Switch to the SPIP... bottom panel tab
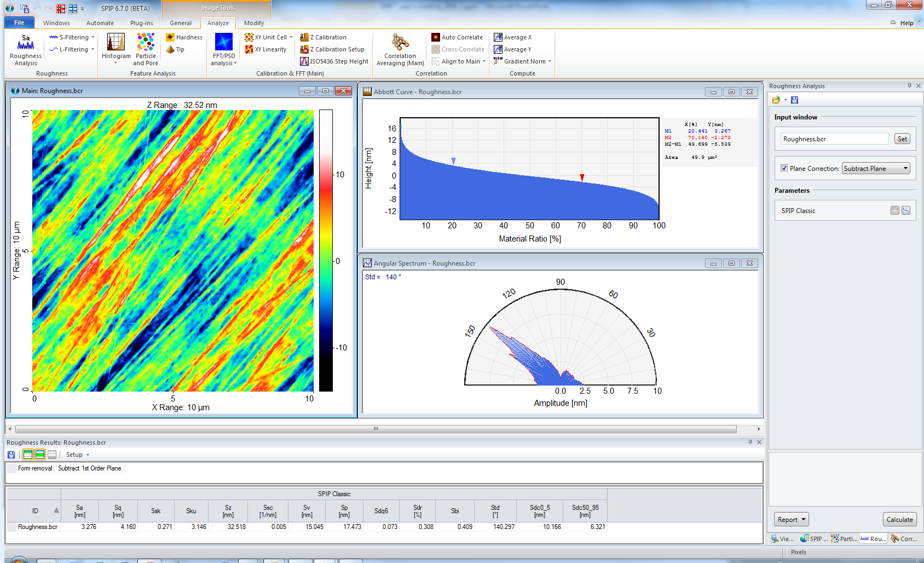This screenshot has width=924, height=563. [x=814, y=539]
